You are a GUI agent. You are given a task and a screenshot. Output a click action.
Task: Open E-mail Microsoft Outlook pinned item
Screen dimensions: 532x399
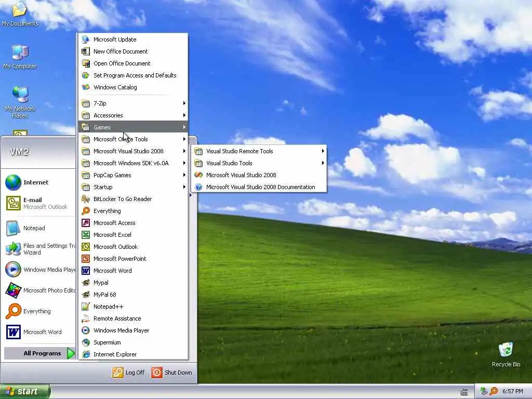pyautogui.click(x=39, y=203)
